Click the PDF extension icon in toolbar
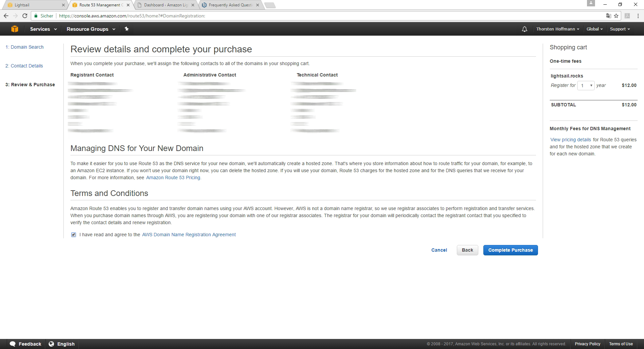This screenshot has height=349, width=644. 627,16
